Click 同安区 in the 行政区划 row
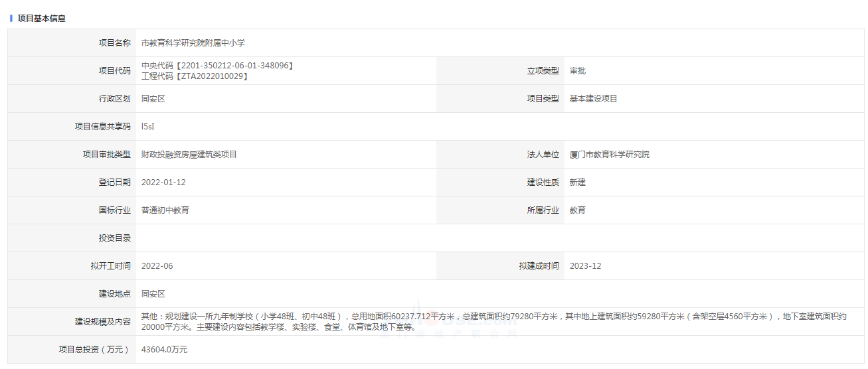This screenshot has height=369, width=868. 153,99
